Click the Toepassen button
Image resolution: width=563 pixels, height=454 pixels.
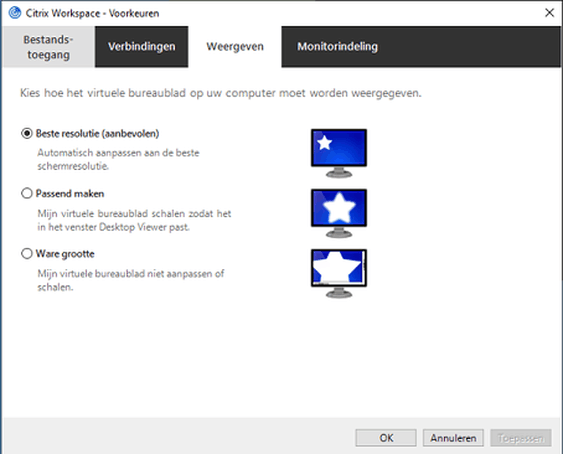(x=521, y=438)
